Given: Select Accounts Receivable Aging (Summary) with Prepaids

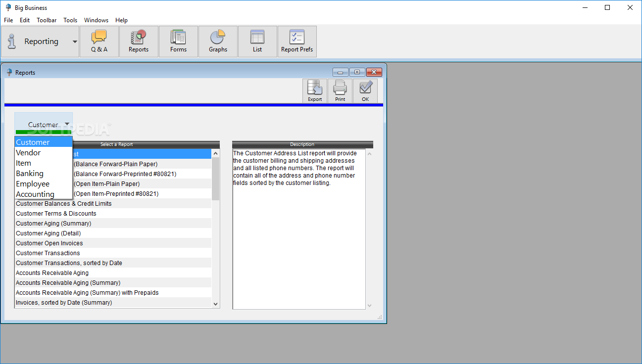Looking at the screenshot, I should click(113, 293).
